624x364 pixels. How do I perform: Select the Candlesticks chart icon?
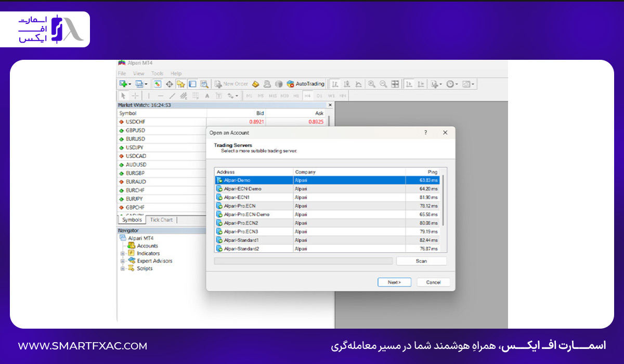coord(347,84)
